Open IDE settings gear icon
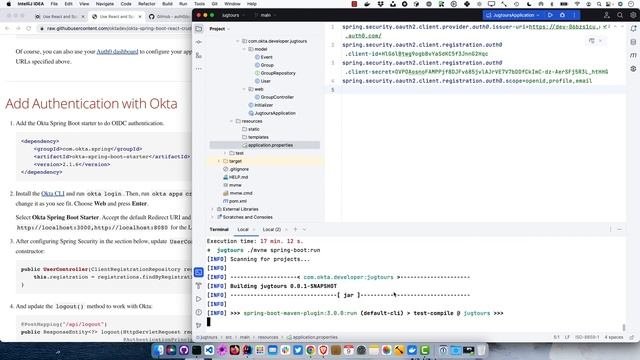 pyautogui.click(x=633, y=15)
